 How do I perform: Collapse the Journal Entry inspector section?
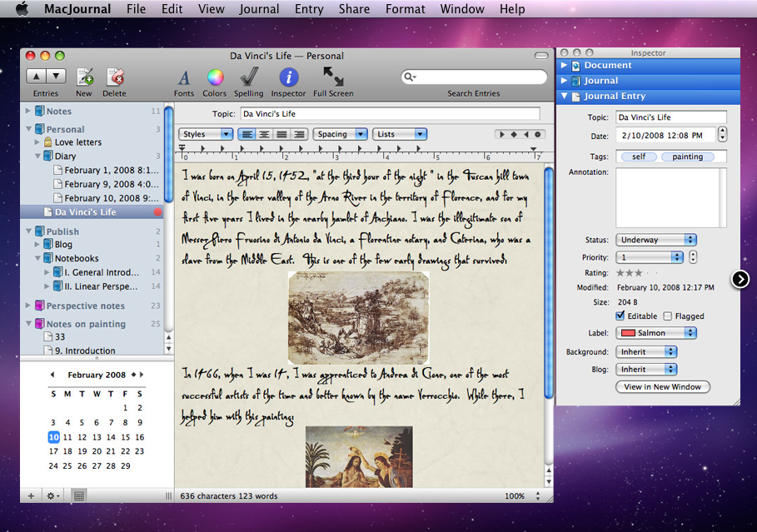[564, 96]
